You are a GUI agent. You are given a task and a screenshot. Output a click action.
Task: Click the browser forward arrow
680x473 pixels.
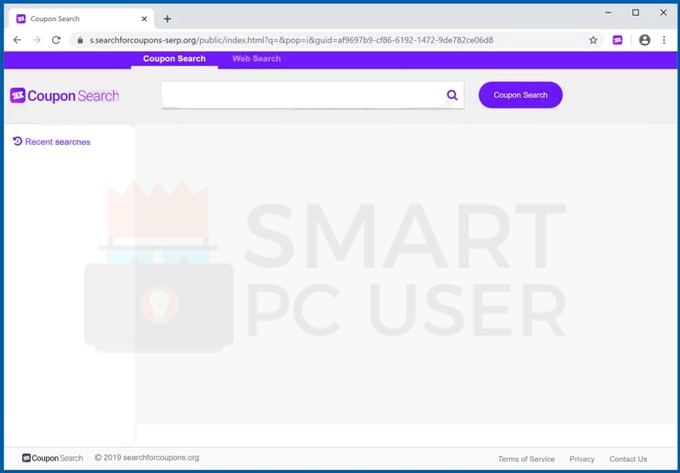click(37, 40)
